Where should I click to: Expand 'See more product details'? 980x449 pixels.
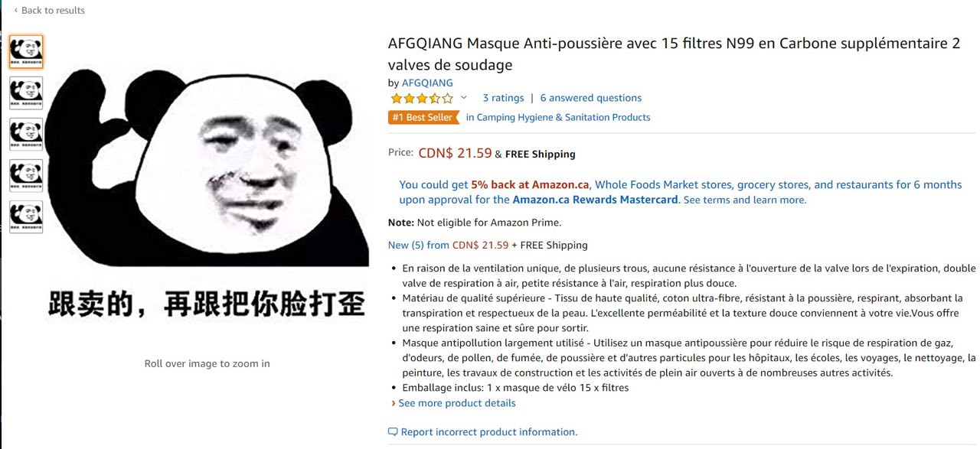pyautogui.click(x=457, y=403)
